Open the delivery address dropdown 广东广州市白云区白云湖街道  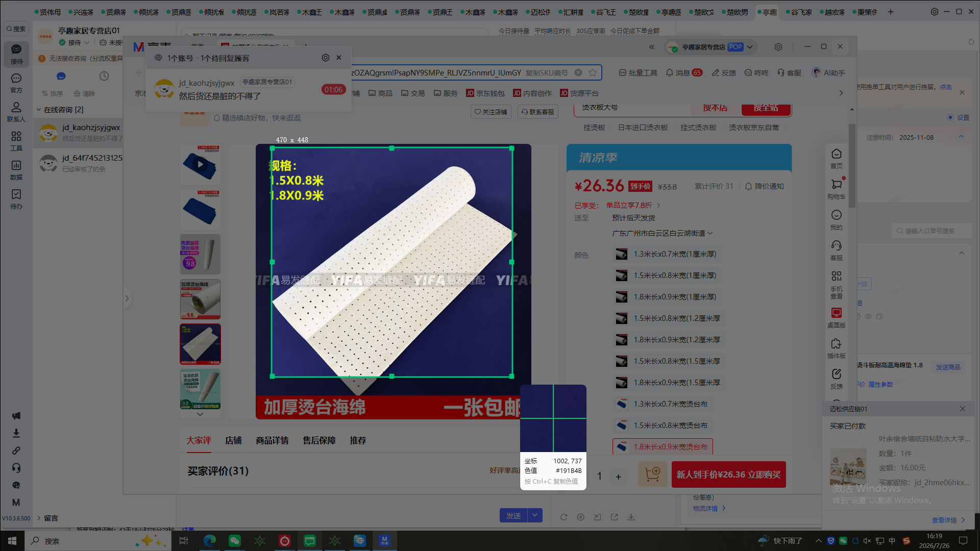point(663,233)
